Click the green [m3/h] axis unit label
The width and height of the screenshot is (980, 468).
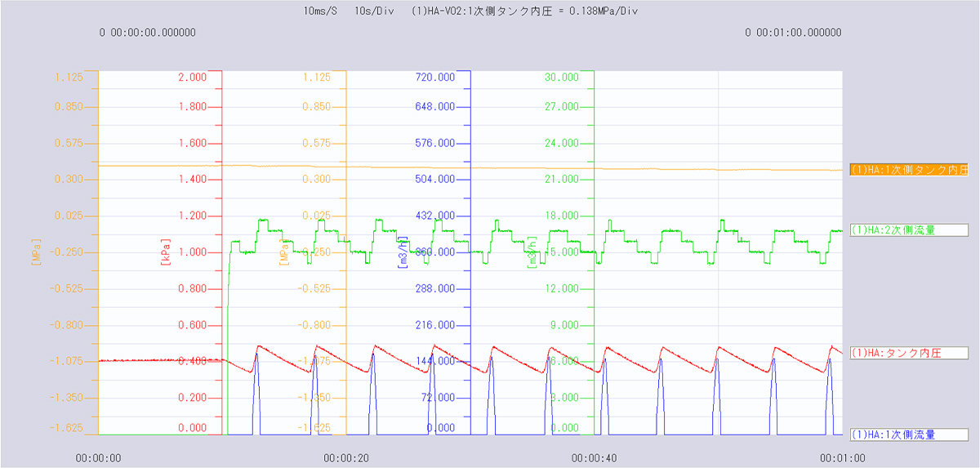coord(532,252)
